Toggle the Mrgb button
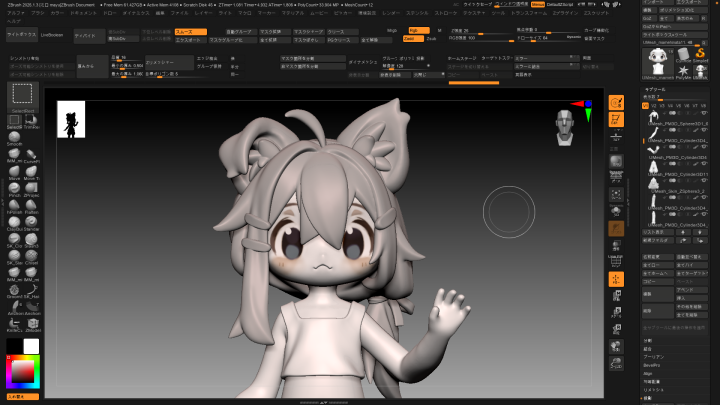The image size is (720, 405). pos(392,30)
